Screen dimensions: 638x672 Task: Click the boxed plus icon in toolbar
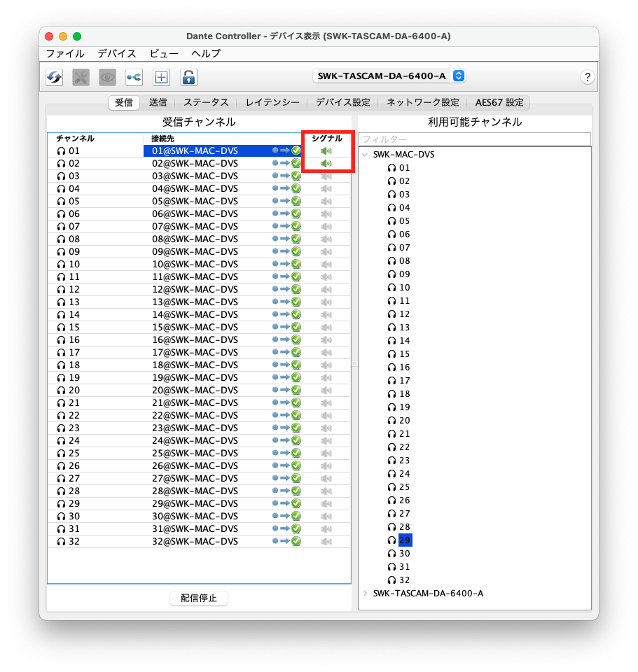tap(161, 77)
